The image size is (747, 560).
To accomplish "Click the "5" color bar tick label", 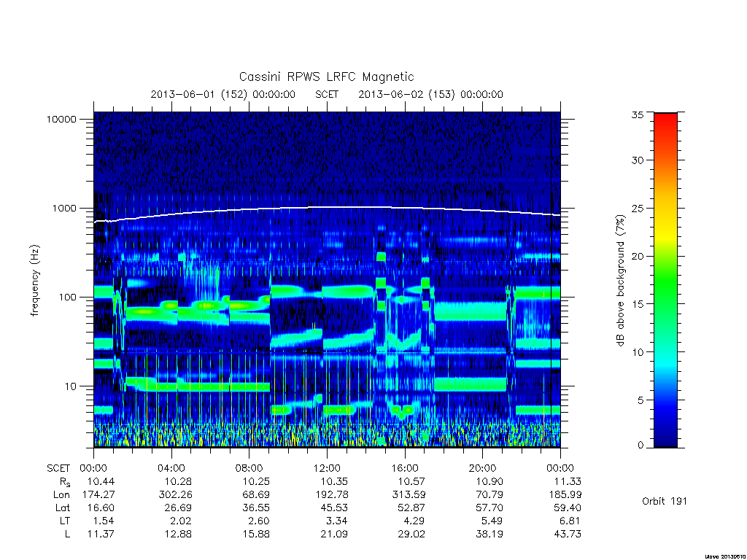I will 640,400.
